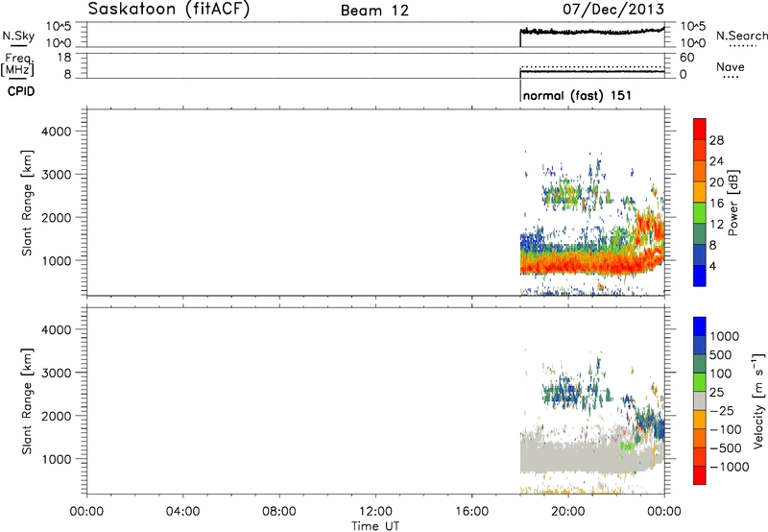Screen dimensions: 768x532
Task: Click the '60' right axis label of frequency panel
Action: point(687,58)
